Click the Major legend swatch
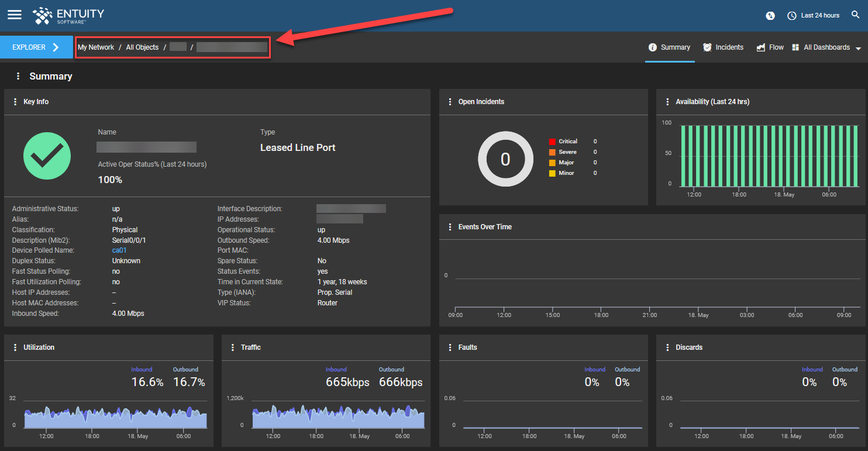The width and height of the screenshot is (868, 451). 552,163
